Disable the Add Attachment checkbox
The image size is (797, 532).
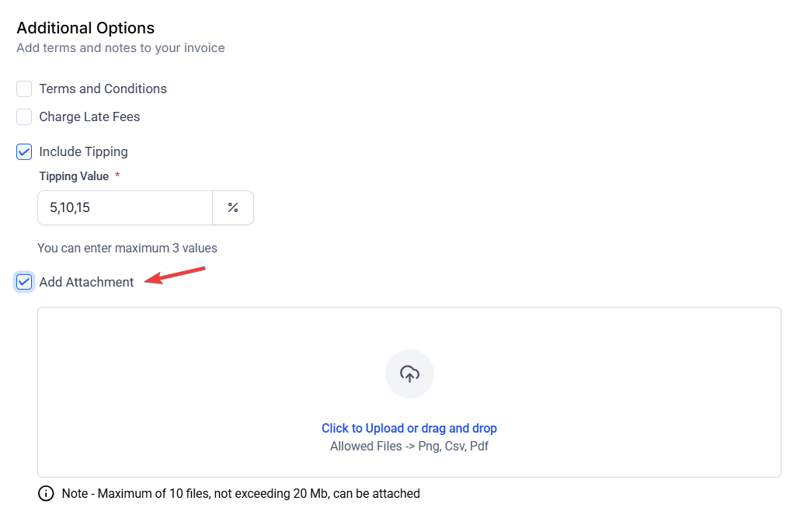coord(24,282)
